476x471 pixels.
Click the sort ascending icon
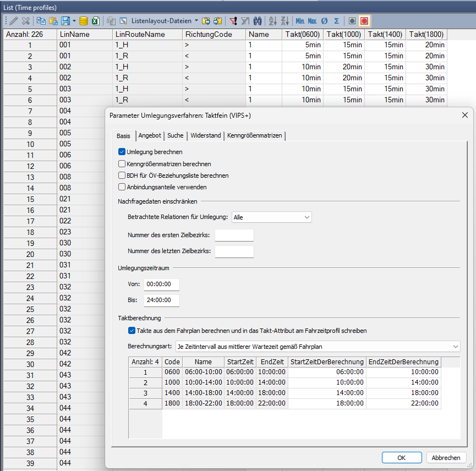tap(272, 21)
